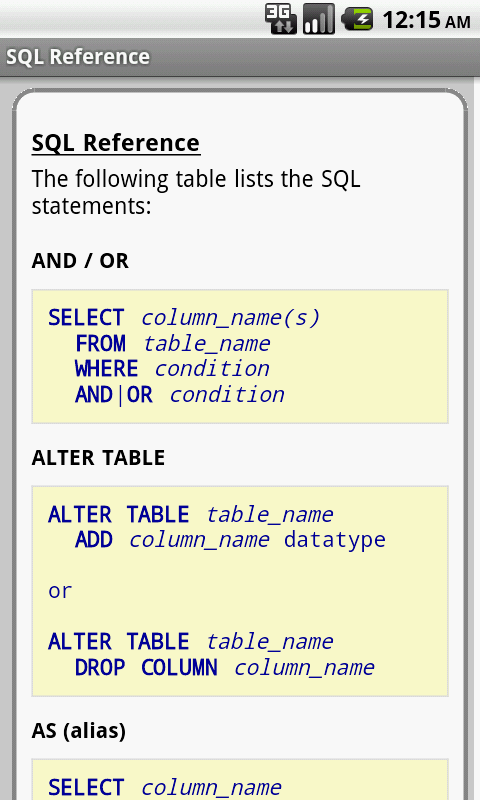Tap the ALTER TABLE section heading
This screenshot has height=800, width=480.
[x=98, y=458]
